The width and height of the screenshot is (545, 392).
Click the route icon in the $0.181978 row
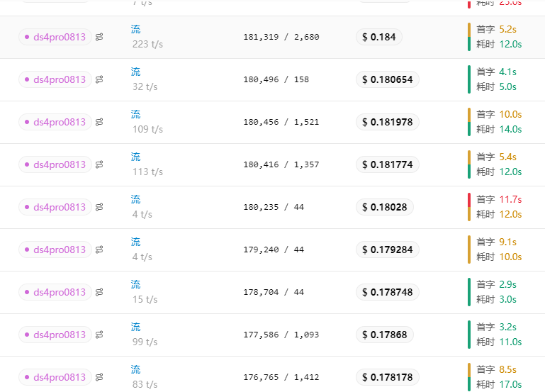pyautogui.click(x=99, y=122)
